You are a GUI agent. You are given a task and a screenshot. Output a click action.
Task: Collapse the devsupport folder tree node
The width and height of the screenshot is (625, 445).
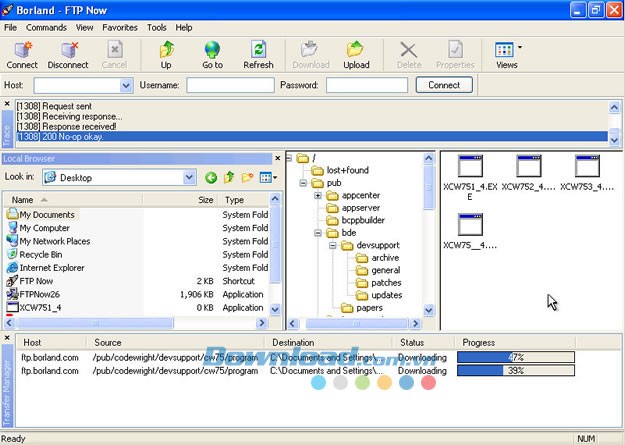[x=333, y=245]
